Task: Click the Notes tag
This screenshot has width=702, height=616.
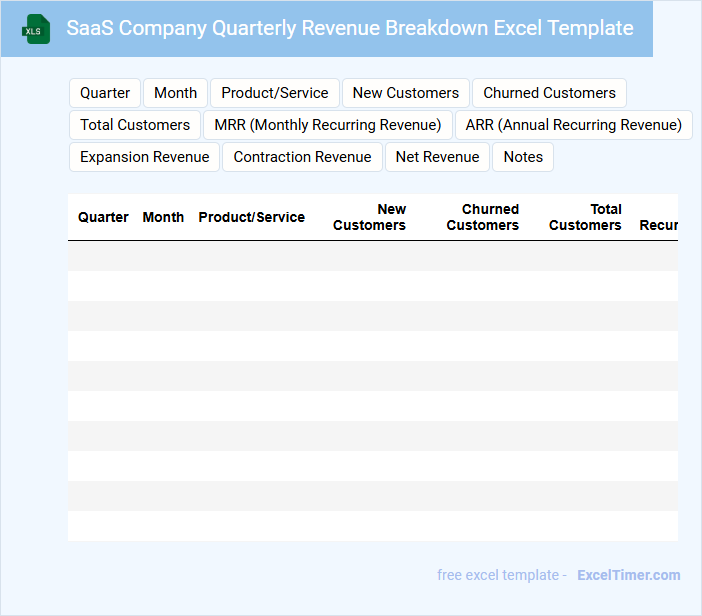Action: click(x=523, y=157)
